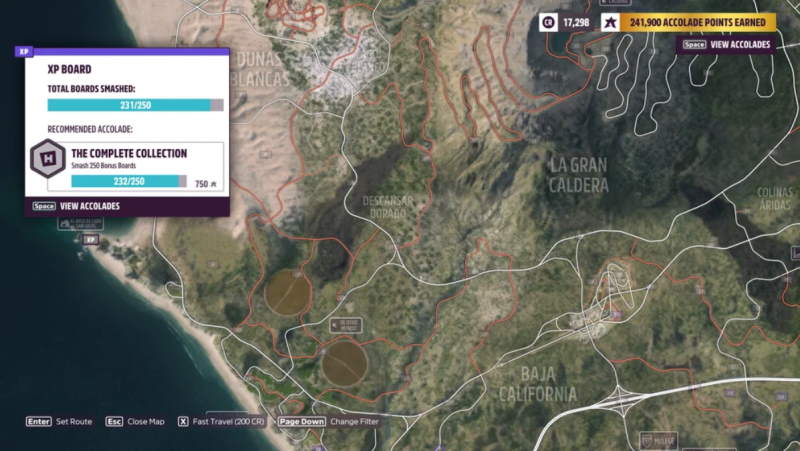800x451 pixels.
Task: Select the XP board marker on the coast
Action: pyautogui.click(x=90, y=239)
